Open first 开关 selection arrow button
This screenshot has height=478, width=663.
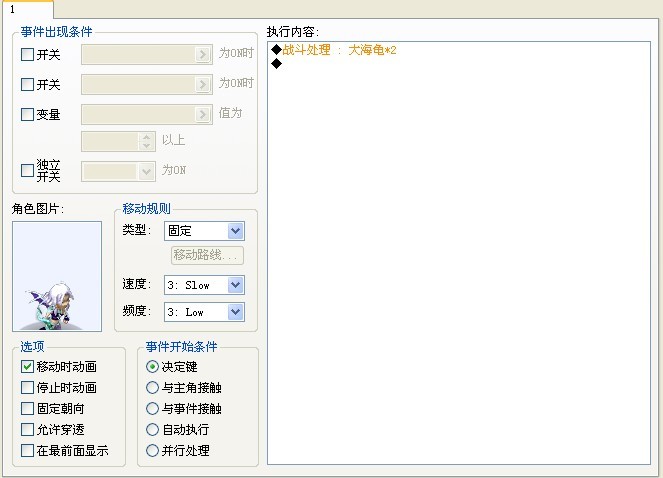pyautogui.click(x=203, y=55)
